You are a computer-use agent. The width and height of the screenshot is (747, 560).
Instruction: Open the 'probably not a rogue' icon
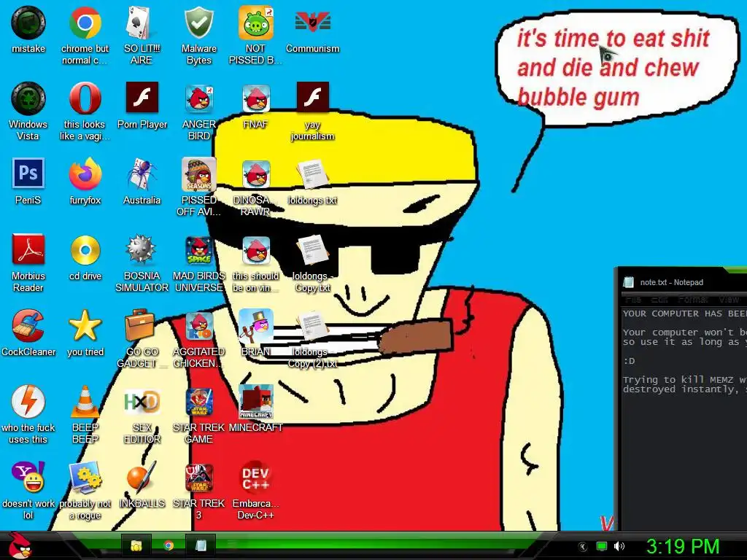(x=85, y=477)
